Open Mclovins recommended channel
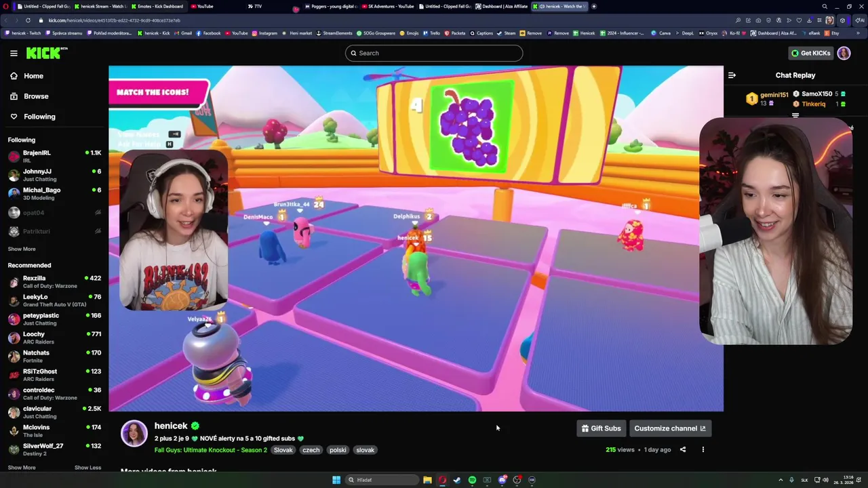This screenshot has height=488, width=868. pyautogui.click(x=54, y=430)
